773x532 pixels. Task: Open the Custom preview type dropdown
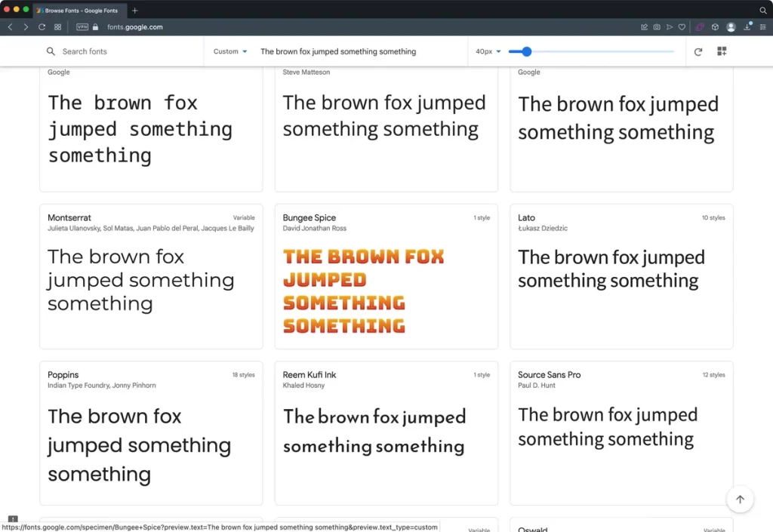coord(230,51)
